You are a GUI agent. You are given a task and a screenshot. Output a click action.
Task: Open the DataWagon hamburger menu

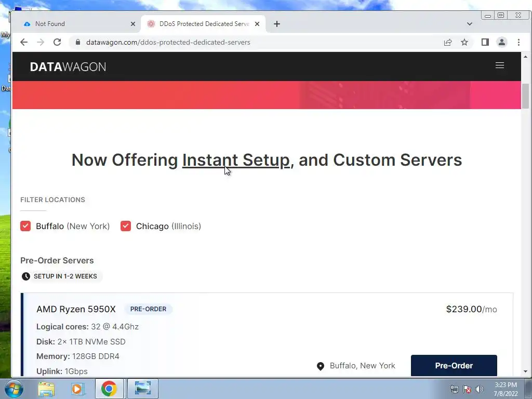pos(499,65)
